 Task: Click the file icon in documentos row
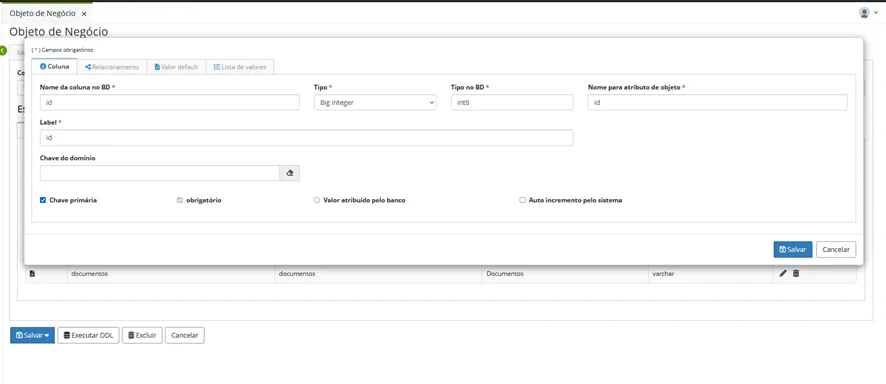tap(32, 273)
